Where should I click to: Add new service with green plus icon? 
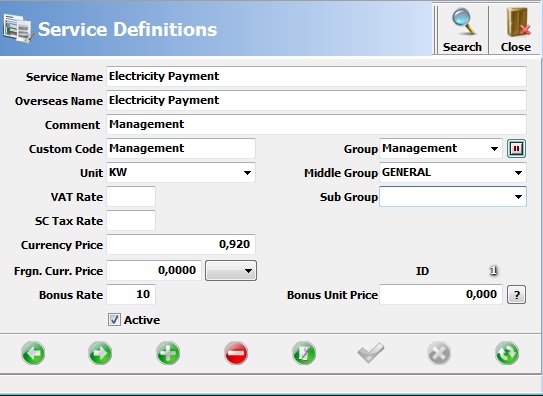(168, 353)
